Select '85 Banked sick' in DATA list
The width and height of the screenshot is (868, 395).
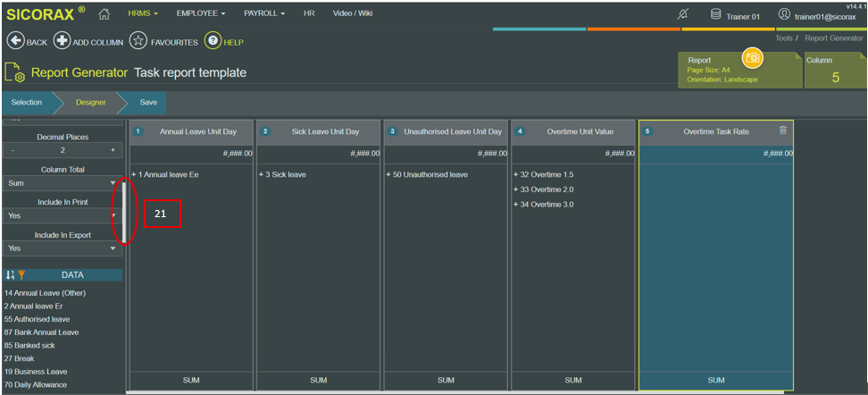[x=29, y=345]
